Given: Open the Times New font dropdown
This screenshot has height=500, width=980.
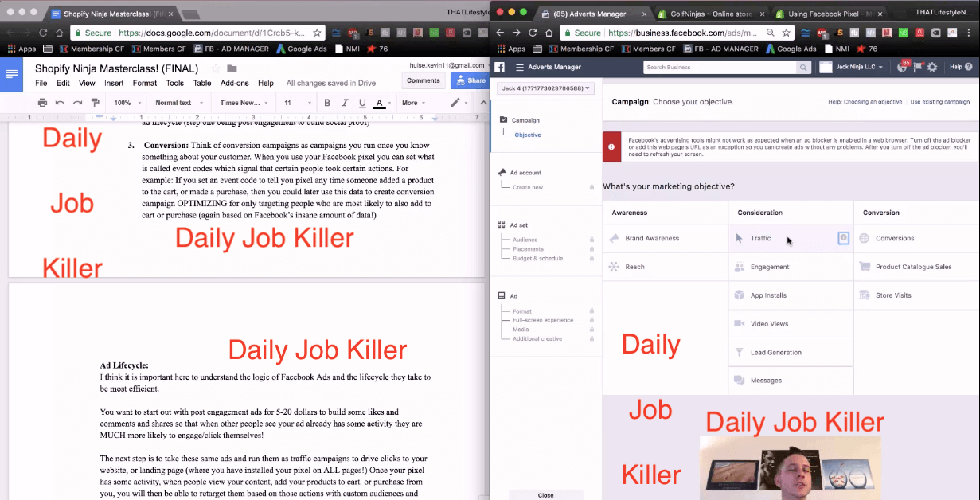Looking at the screenshot, I should [x=244, y=103].
